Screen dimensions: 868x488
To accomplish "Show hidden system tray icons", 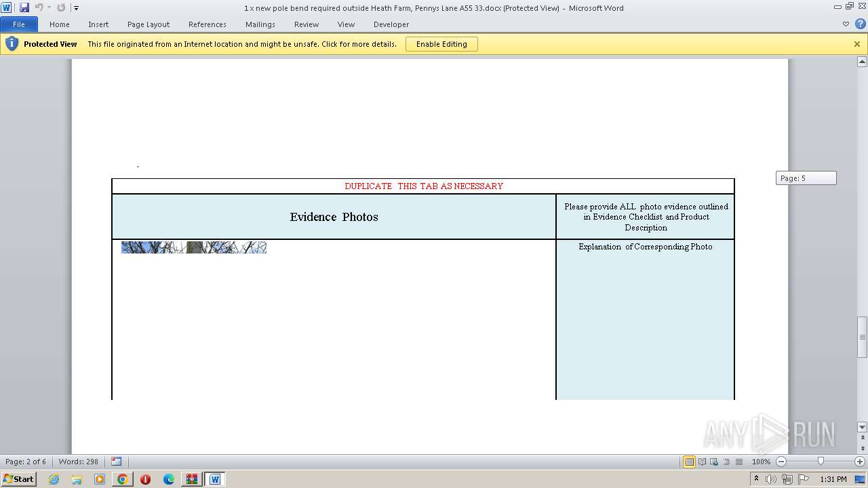I will tap(757, 479).
